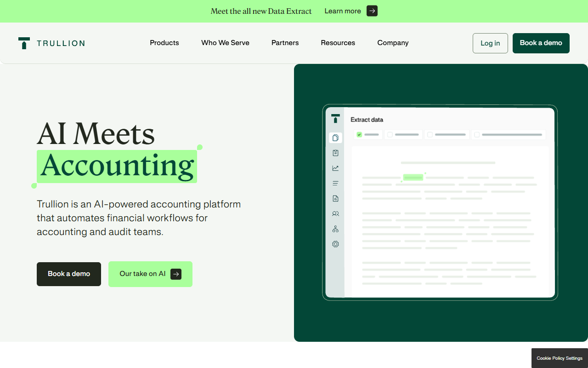
Task: Toggle the checked green checkbox under Extract data
Action: (x=359, y=135)
